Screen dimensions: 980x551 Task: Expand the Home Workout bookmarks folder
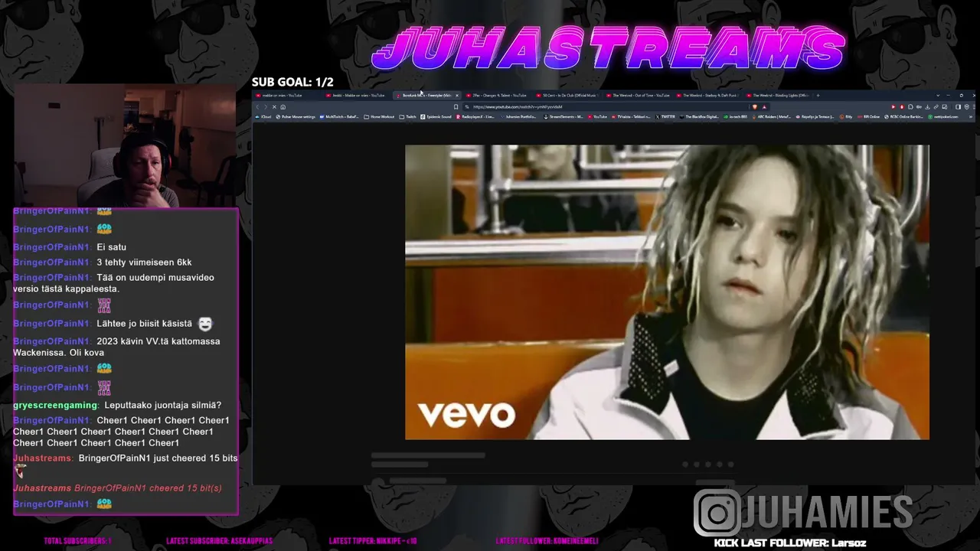tap(379, 117)
